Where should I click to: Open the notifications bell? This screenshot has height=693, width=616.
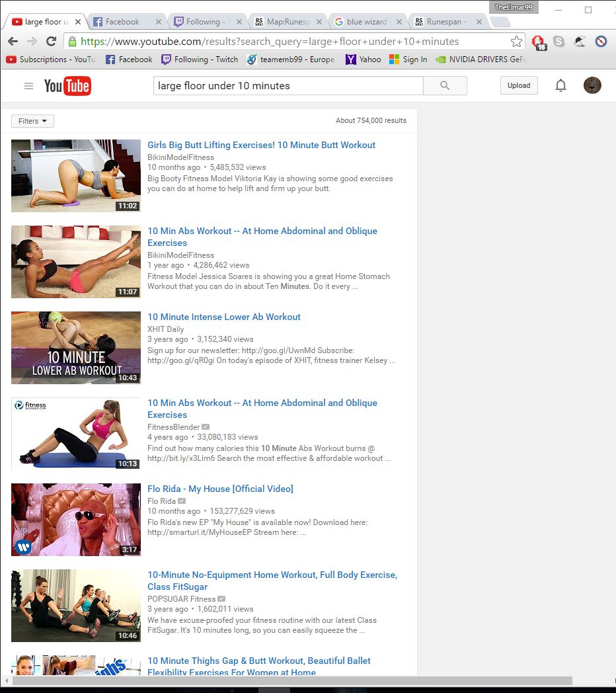(560, 85)
